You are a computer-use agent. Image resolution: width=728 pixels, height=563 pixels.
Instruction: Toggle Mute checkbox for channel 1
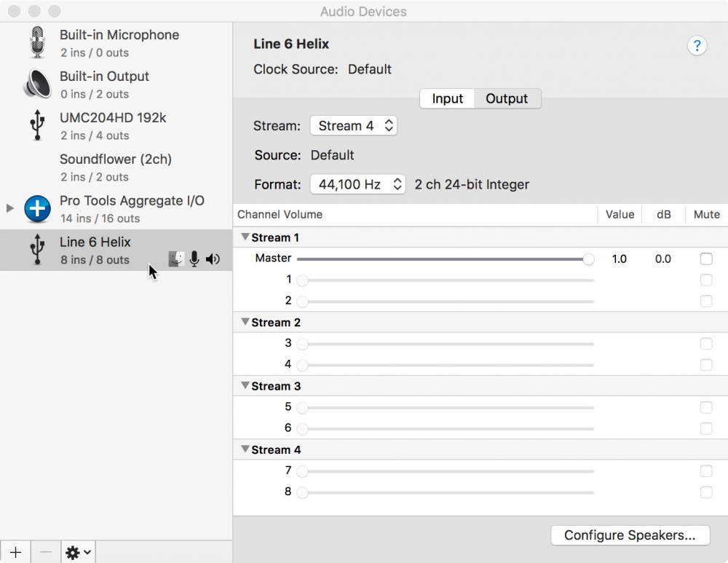[x=705, y=280]
